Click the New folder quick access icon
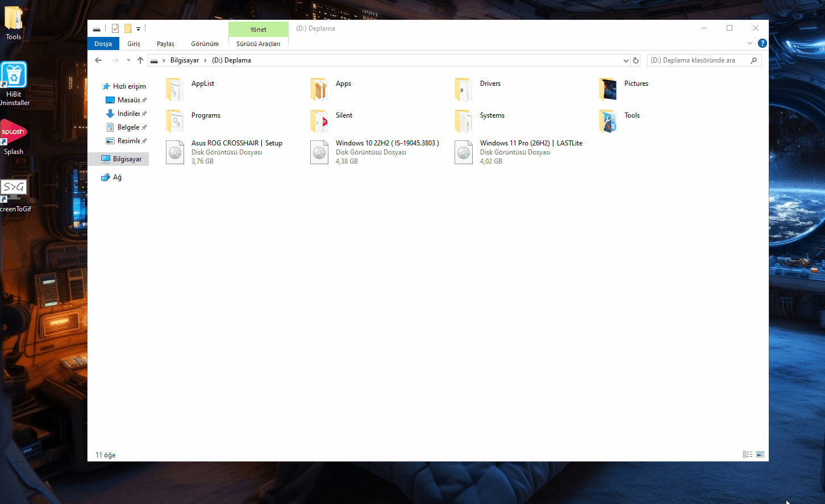The image size is (825, 504). point(128,28)
